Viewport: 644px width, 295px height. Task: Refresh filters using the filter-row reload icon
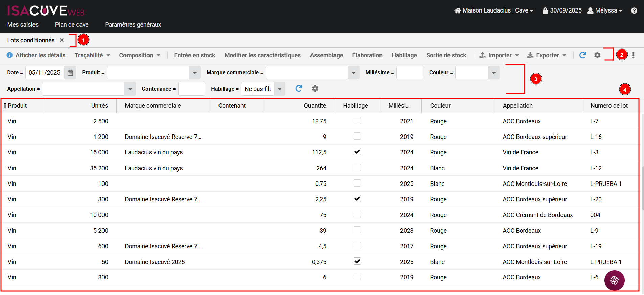(x=299, y=89)
